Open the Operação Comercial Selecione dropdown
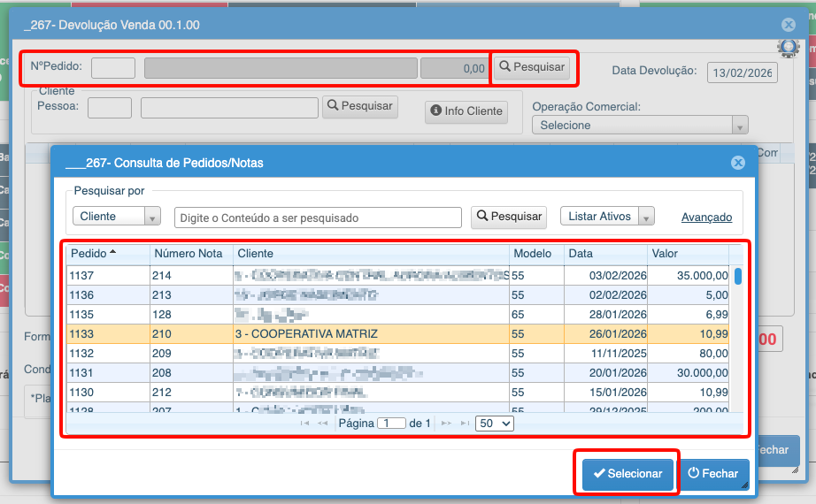This screenshot has height=504, width=816. tap(640, 126)
